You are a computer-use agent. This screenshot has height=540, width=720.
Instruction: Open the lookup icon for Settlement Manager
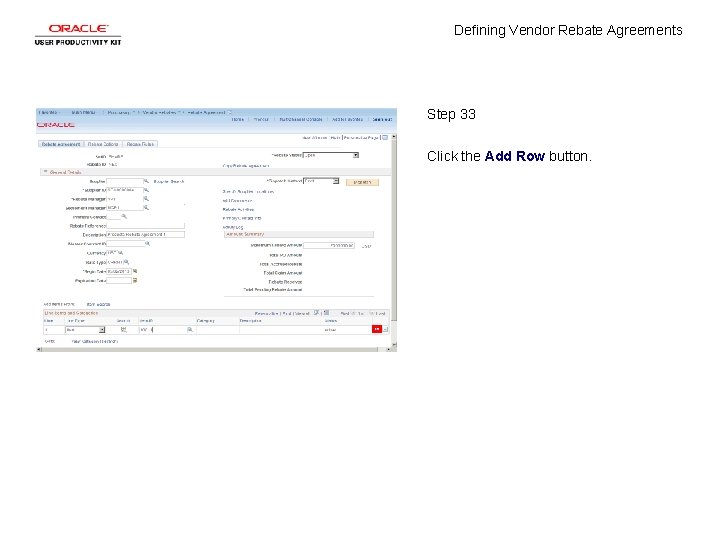(146, 208)
